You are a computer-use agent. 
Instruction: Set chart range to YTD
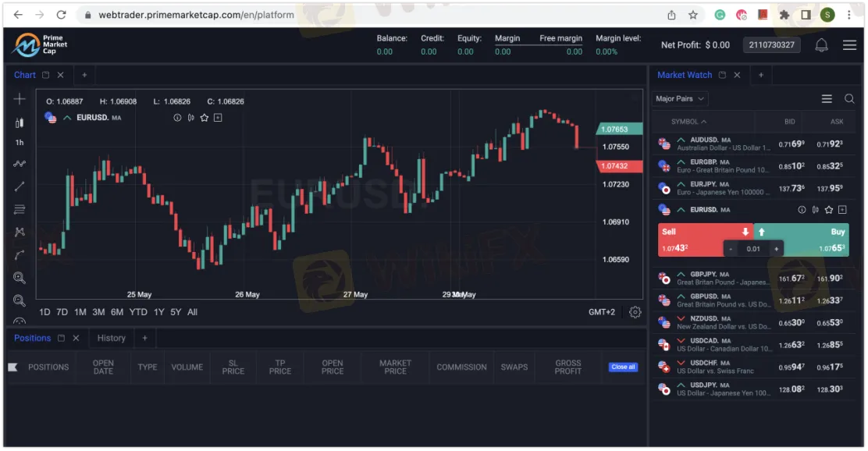(x=138, y=312)
